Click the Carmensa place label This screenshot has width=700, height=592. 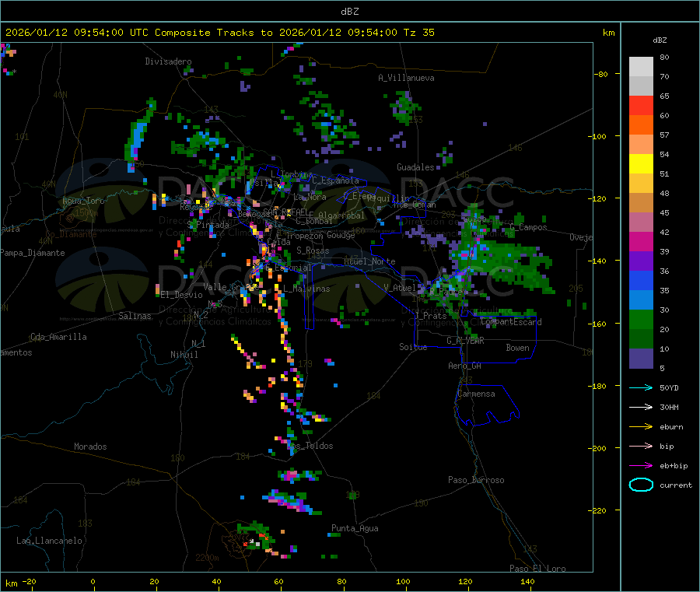476,394
